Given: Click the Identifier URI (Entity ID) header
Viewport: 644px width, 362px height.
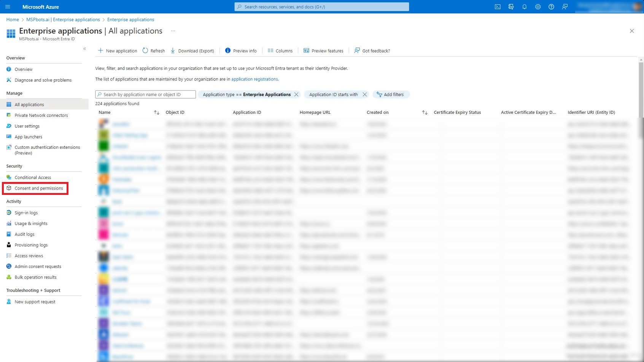Looking at the screenshot, I should [x=591, y=112].
